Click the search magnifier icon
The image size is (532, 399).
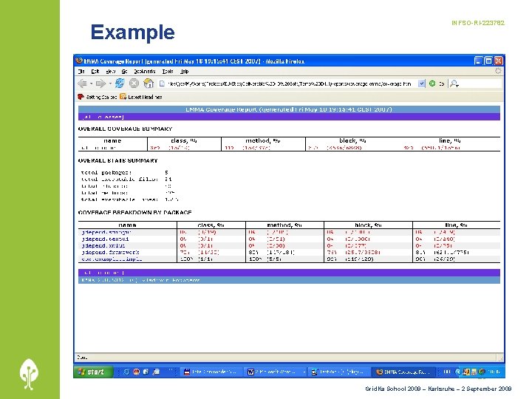pos(454,83)
